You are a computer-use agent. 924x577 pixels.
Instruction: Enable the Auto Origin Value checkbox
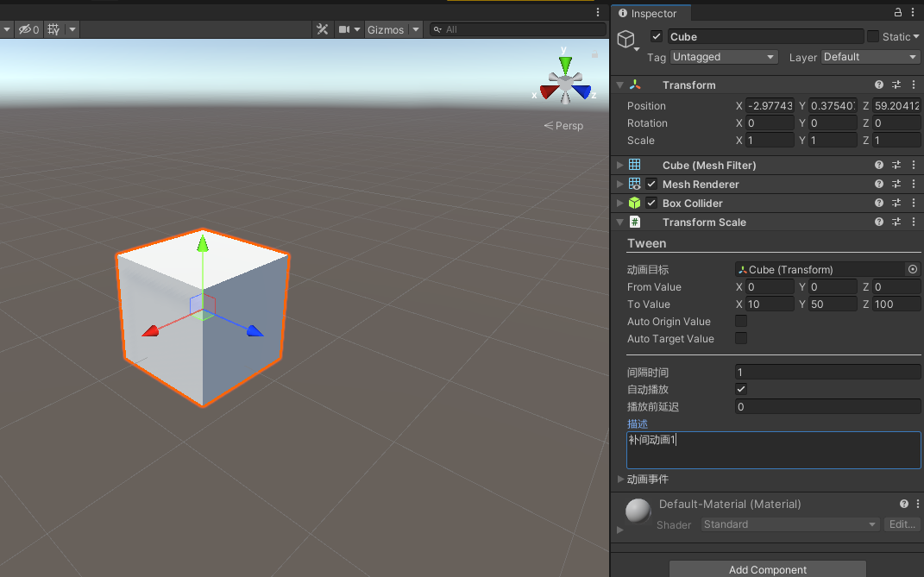(x=741, y=321)
